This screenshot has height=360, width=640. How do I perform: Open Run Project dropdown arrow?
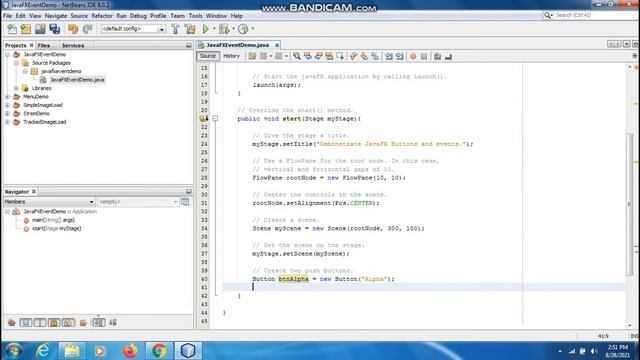[x=214, y=29]
